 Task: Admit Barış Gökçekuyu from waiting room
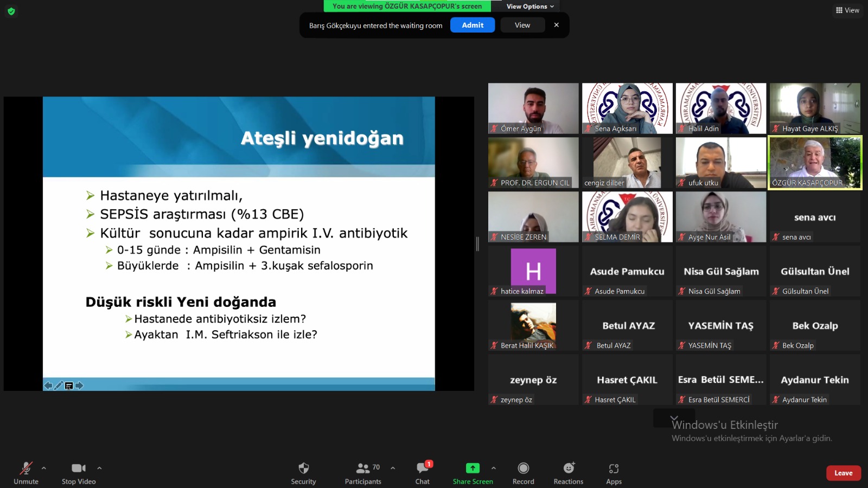click(472, 25)
